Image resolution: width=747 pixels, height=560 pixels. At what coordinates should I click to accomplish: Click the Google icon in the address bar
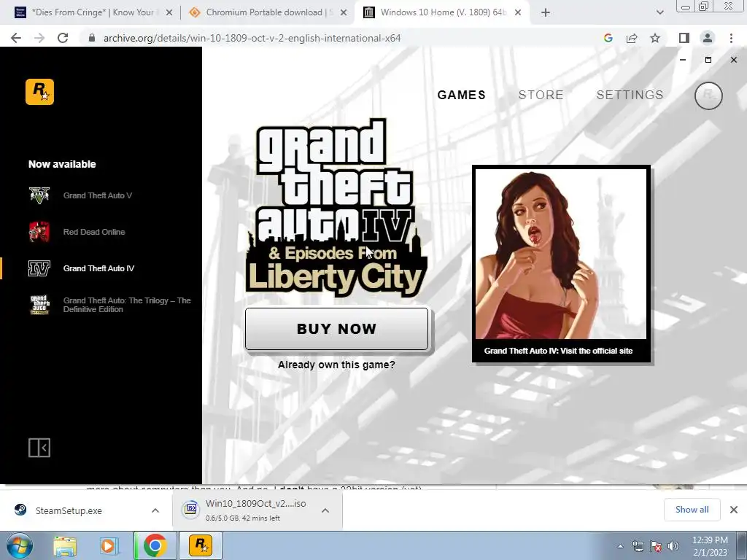[608, 38]
